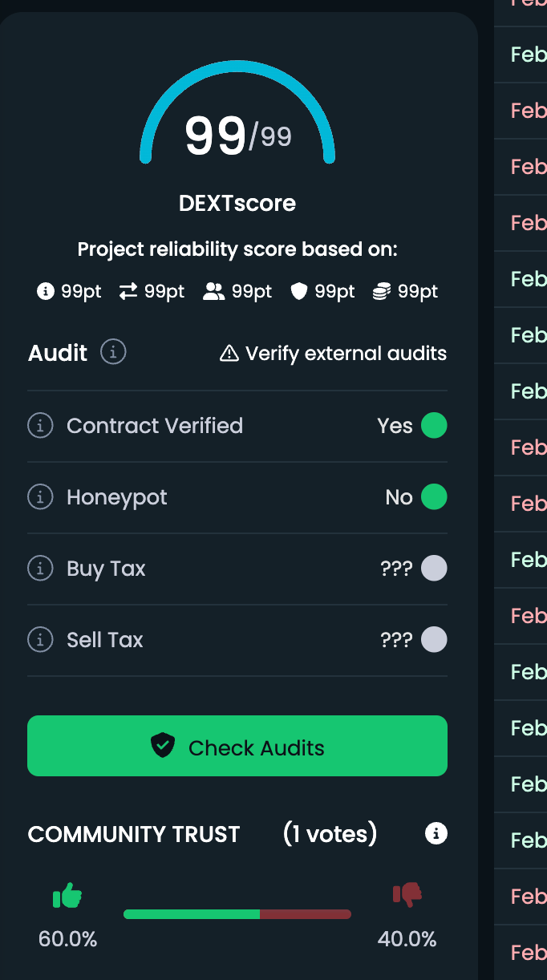547x980 pixels.
Task: Open the Contract Verified info icon
Action: pos(40,426)
